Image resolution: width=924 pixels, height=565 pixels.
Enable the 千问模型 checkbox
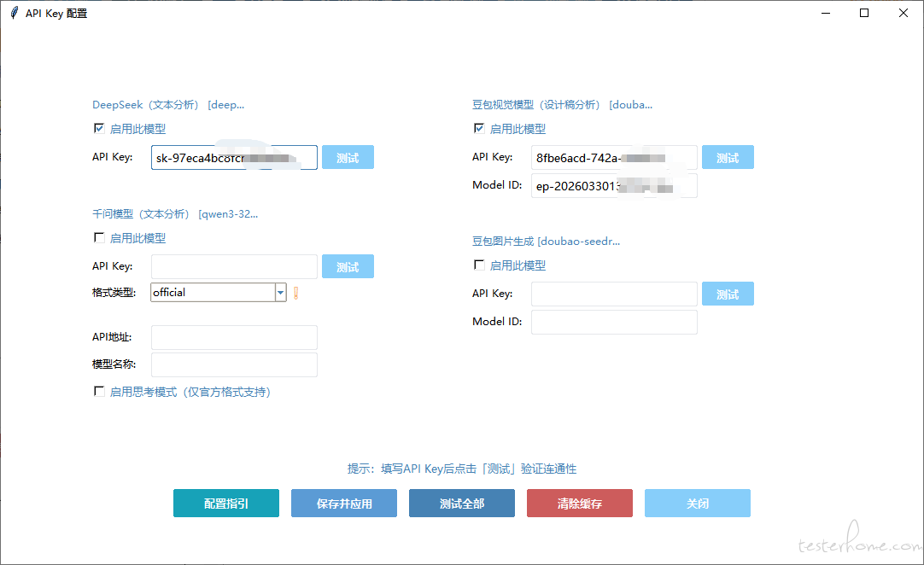click(x=99, y=238)
